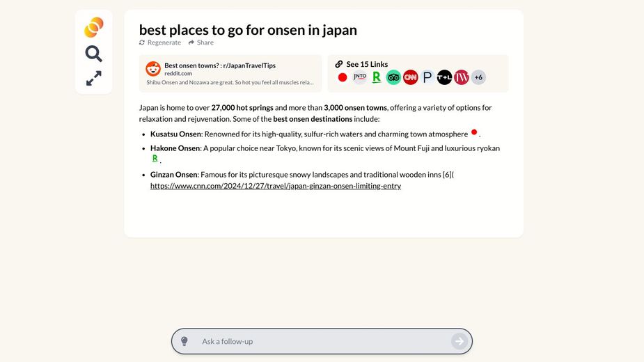The image size is (644, 362).
Task: Open the CNN Ginzan Onsen article link
Action: pos(276,186)
